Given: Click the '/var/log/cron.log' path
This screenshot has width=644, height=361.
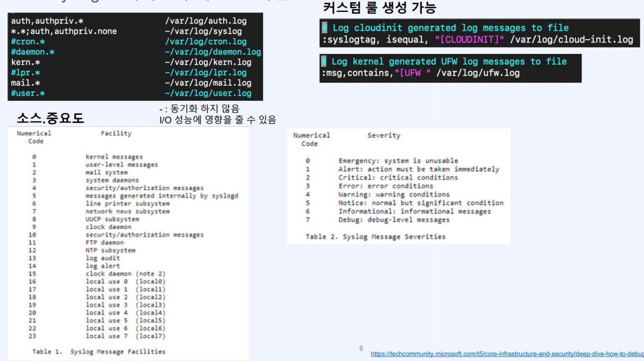Looking at the screenshot, I should [205, 41].
